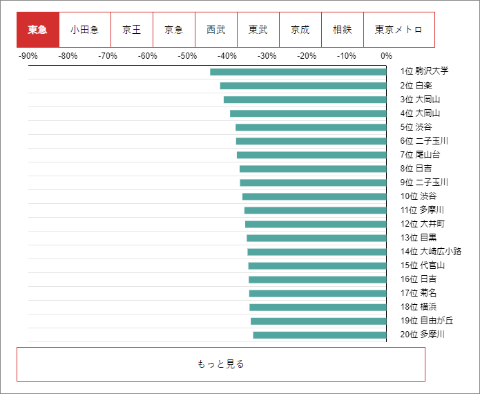Image resolution: width=480 pixels, height=394 pixels.
Task: Click the -30% axis label
Action: [x=267, y=56]
